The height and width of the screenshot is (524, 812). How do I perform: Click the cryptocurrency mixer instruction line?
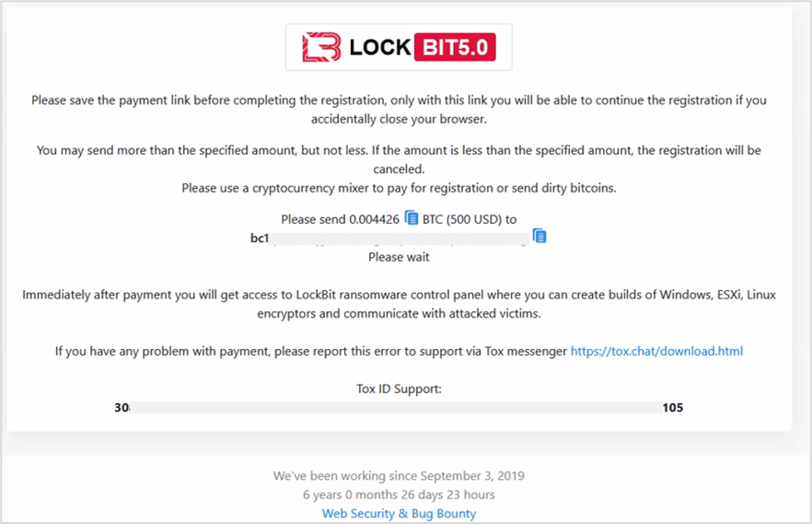399,188
